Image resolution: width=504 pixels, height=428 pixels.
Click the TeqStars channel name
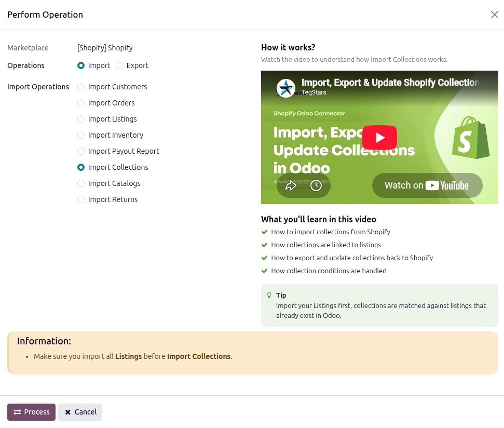[314, 92]
